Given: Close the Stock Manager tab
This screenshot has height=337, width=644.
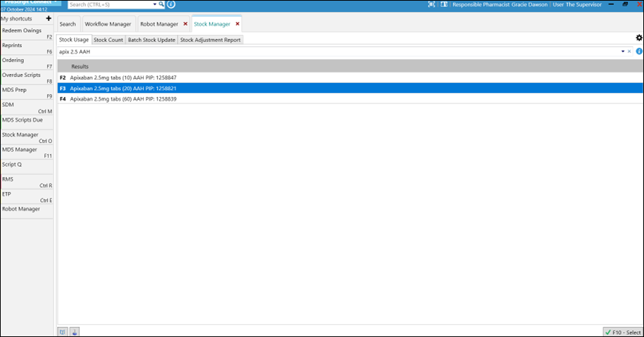Looking at the screenshot, I should pos(237,24).
